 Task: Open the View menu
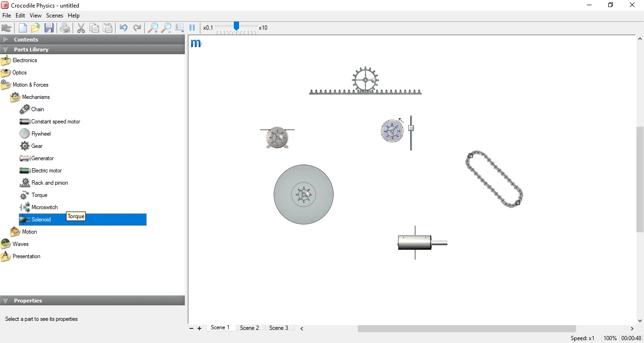click(35, 16)
